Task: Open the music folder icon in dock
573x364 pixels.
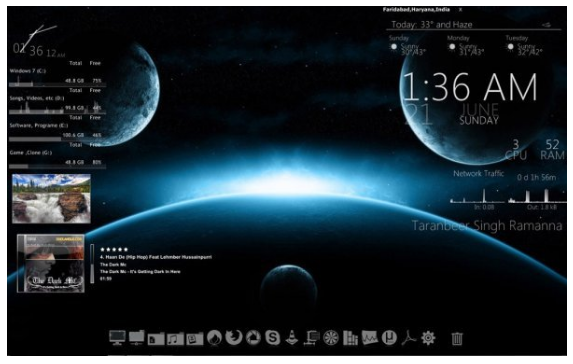Action: [175, 339]
